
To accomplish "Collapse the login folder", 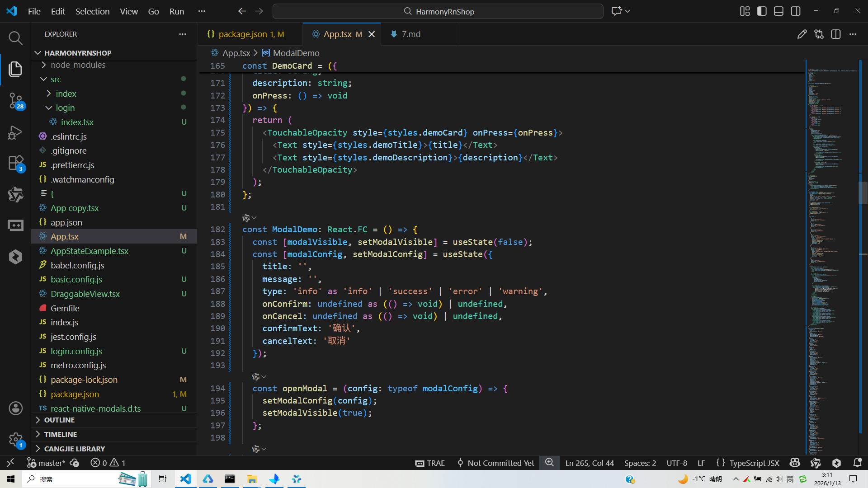I will click(65, 108).
